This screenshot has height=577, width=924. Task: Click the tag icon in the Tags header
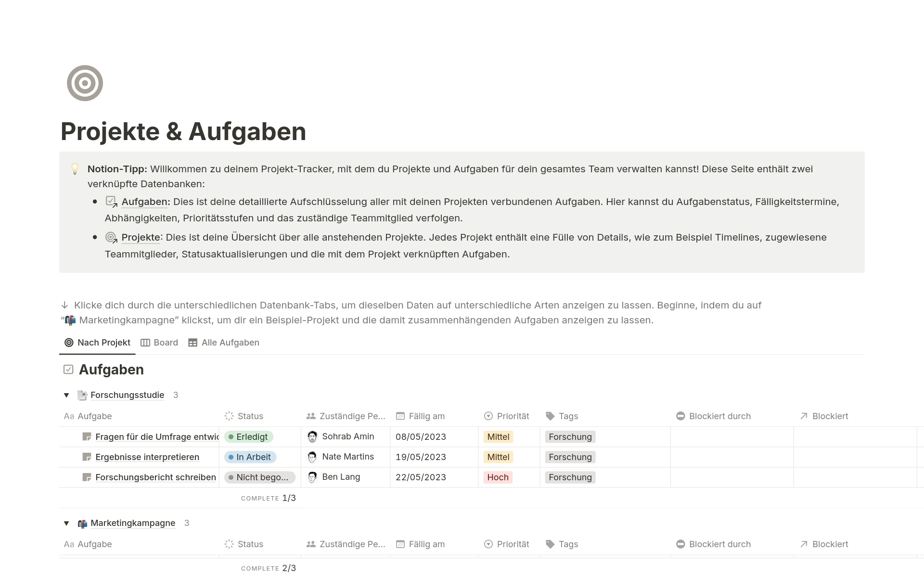(x=550, y=416)
